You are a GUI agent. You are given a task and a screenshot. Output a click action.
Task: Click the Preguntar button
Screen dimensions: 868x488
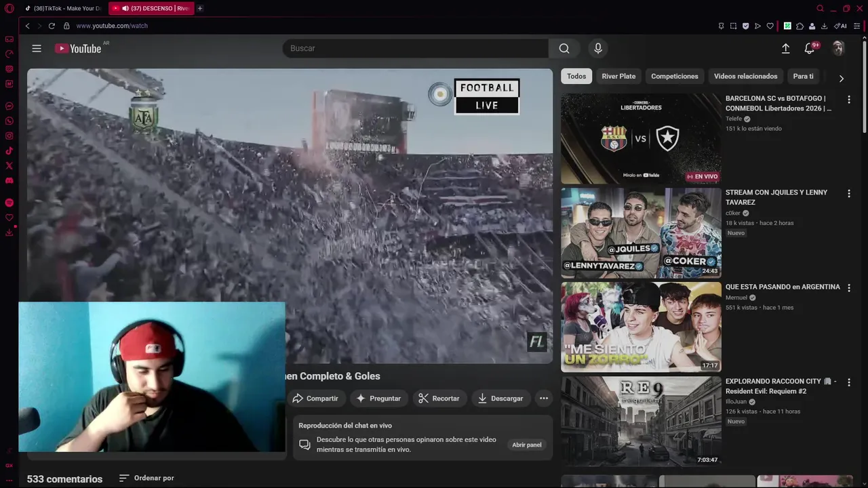(x=379, y=399)
